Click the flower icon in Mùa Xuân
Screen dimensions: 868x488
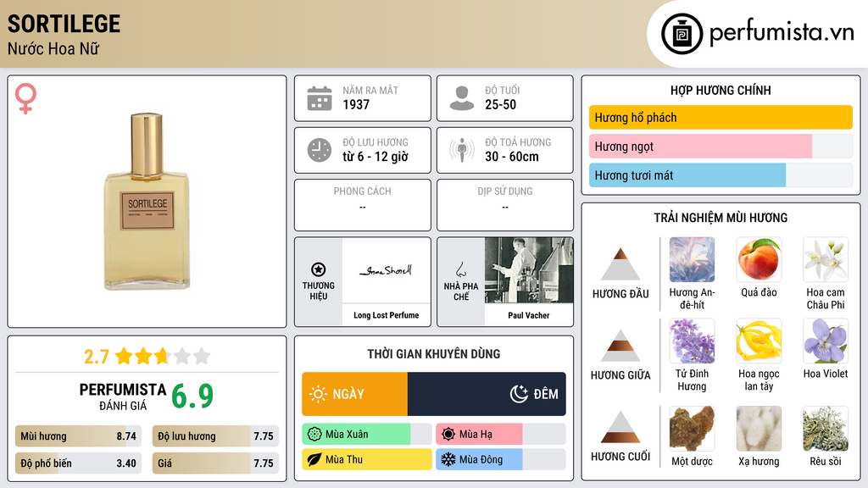coord(314,435)
